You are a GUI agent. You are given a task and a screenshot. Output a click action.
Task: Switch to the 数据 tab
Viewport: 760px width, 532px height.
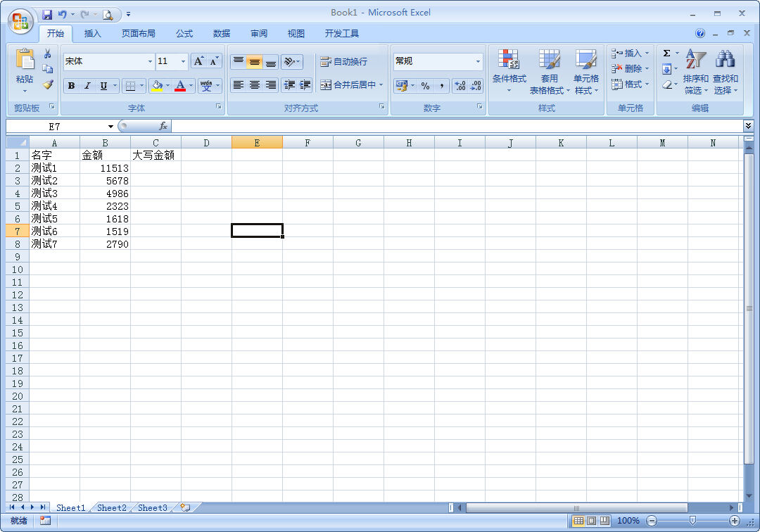tap(222, 34)
